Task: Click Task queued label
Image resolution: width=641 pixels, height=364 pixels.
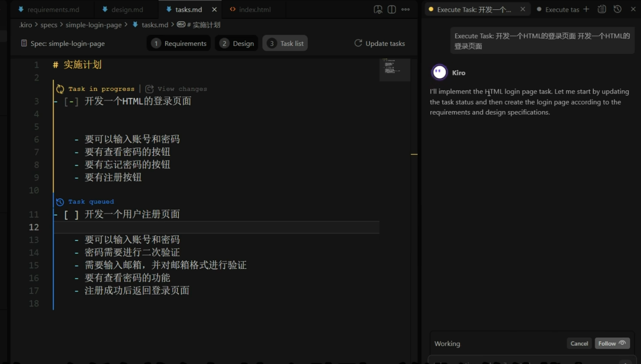Action: (91, 202)
